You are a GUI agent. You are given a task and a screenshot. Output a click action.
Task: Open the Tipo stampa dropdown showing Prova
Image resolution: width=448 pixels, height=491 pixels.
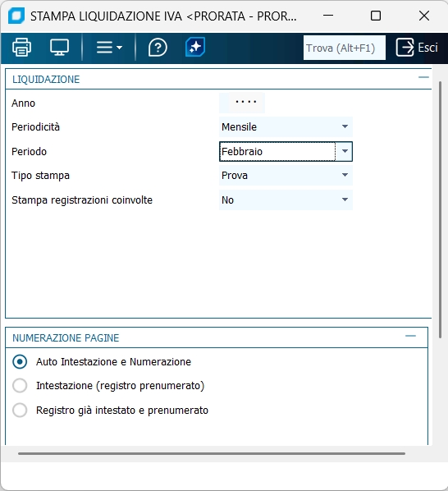(286, 176)
